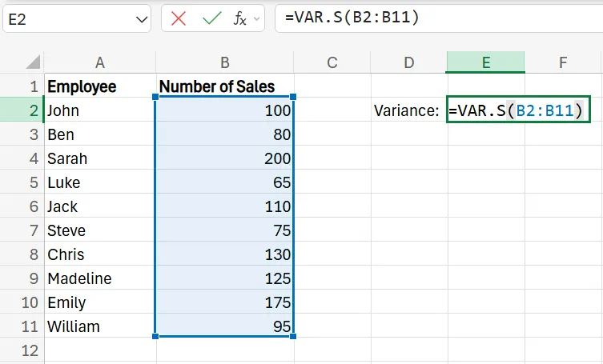Screen dimensions: 603x364
Task: Click the Number of Sales header cell
Action: click(x=225, y=86)
